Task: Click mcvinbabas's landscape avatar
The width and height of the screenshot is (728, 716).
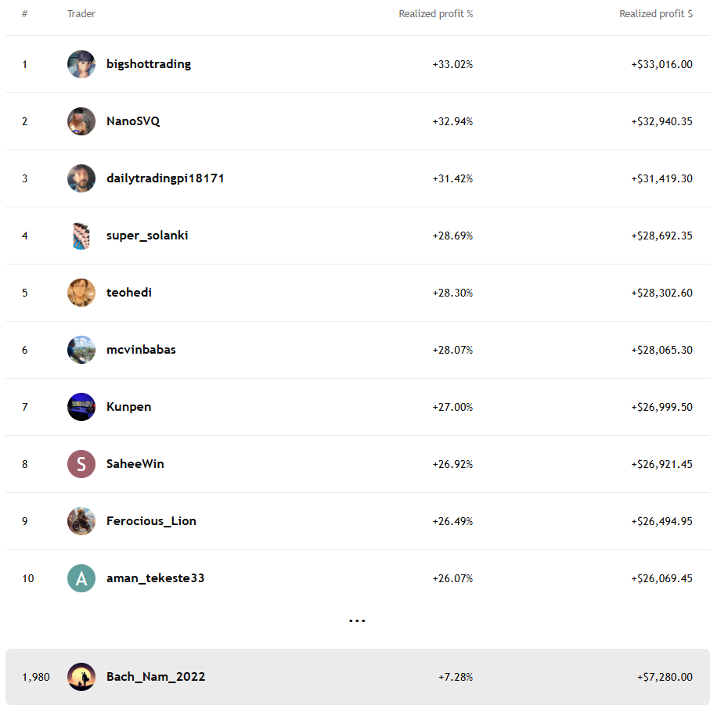Action: coord(81,350)
